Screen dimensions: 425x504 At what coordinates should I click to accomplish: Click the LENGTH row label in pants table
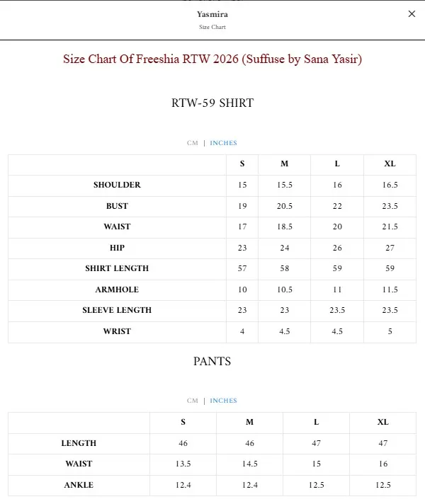pos(79,443)
